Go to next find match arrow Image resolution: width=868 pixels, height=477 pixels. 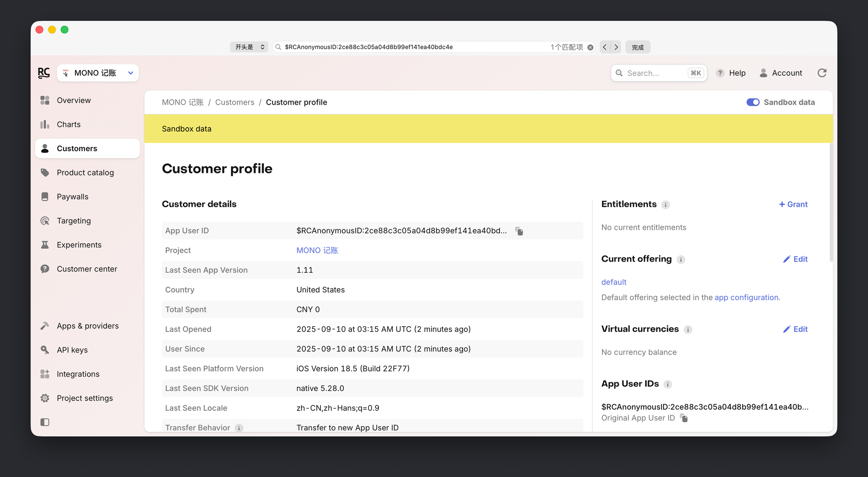[x=616, y=47]
